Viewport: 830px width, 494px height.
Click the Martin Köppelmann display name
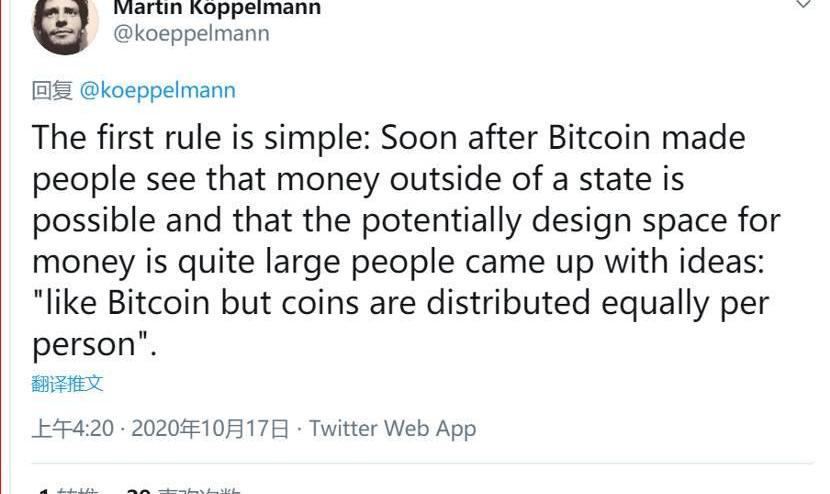click(x=217, y=8)
